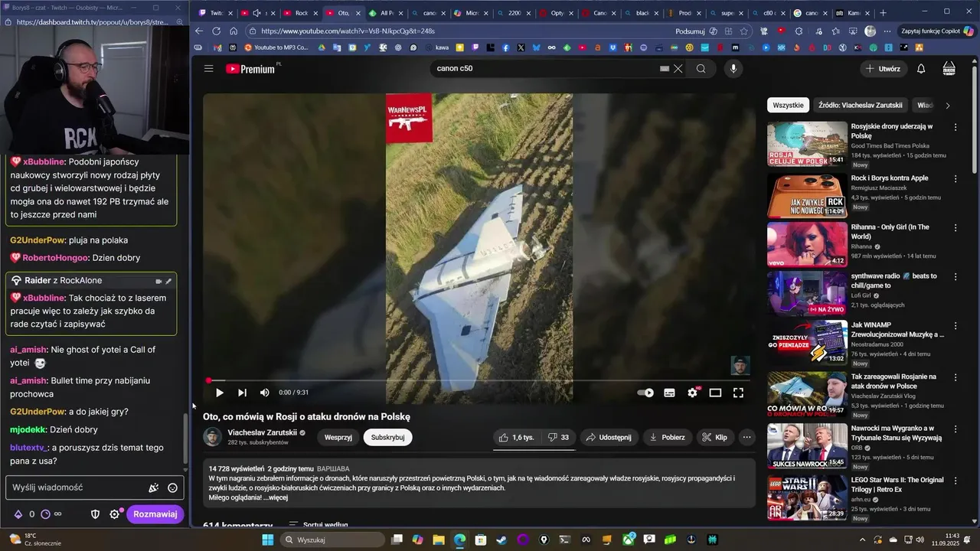
Task: Click the video progress bar
Action: (479, 380)
